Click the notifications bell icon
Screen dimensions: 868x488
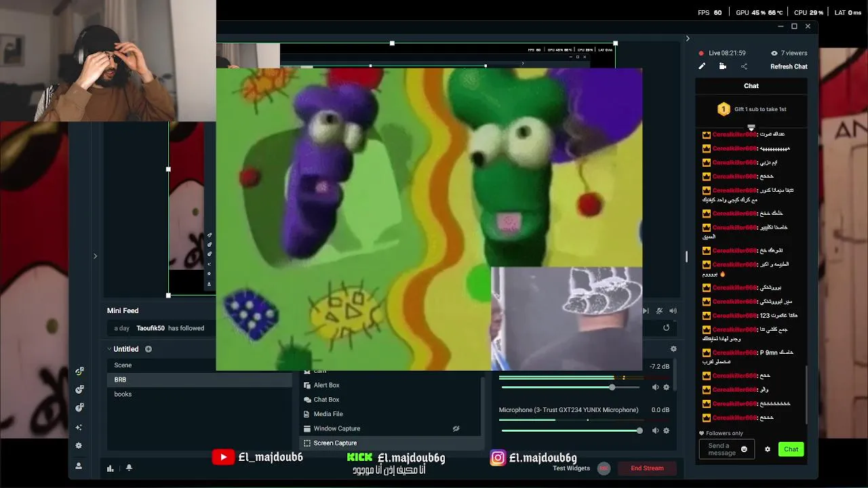click(129, 468)
